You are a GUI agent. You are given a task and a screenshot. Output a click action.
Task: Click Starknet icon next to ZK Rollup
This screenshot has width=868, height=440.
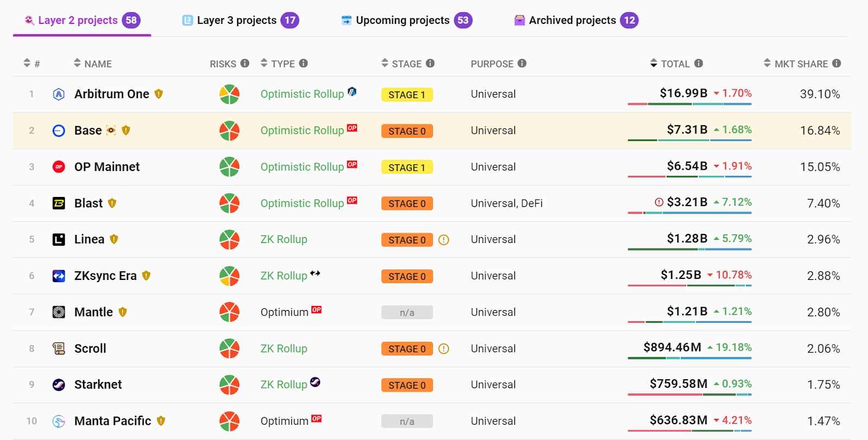coord(315,382)
